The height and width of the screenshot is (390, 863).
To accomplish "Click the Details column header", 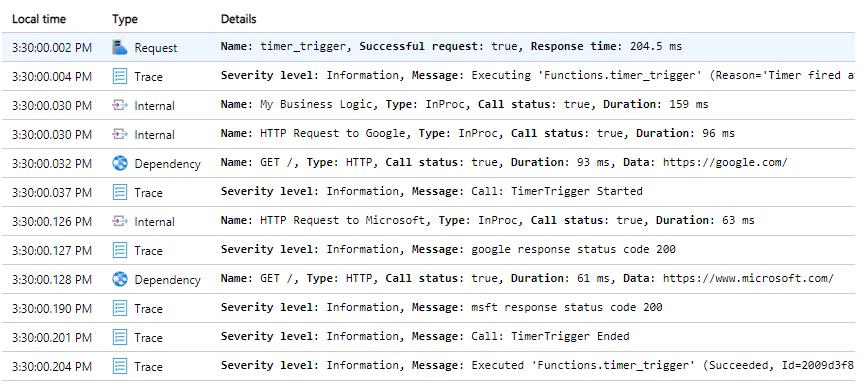I will click(238, 19).
